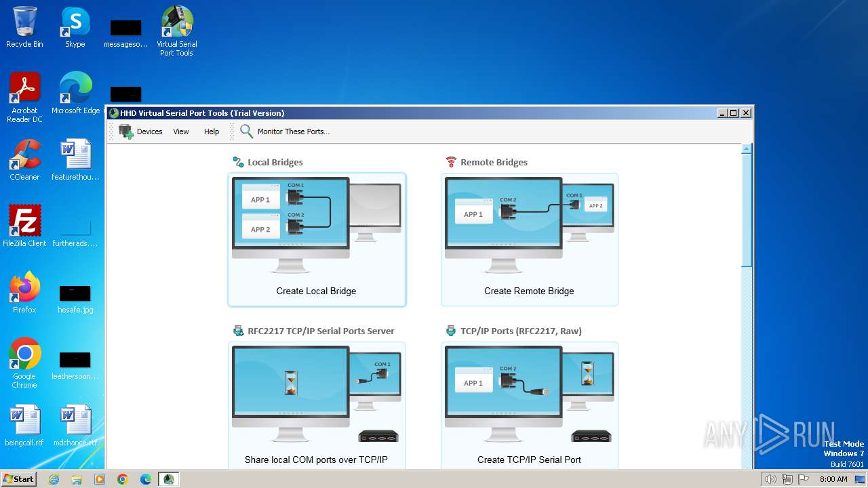Select the Skype desktop shortcut
The height and width of the screenshot is (488, 868).
tap(75, 27)
